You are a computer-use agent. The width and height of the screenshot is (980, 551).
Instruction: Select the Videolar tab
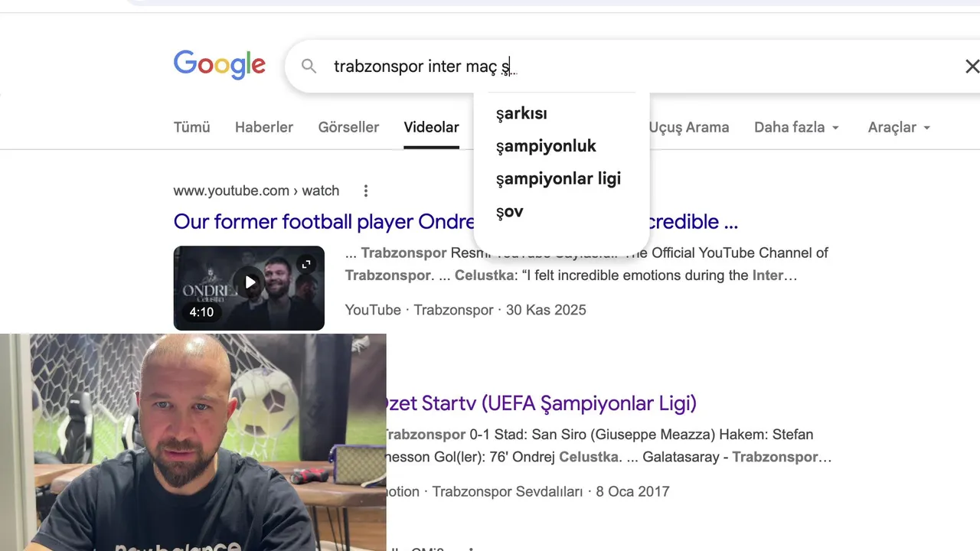click(x=432, y=127)
